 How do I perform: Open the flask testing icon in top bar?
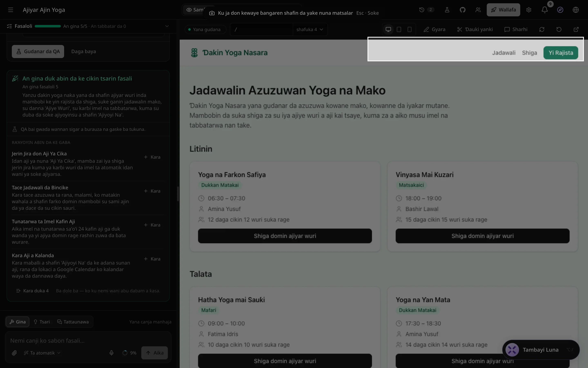click(447, 10)
